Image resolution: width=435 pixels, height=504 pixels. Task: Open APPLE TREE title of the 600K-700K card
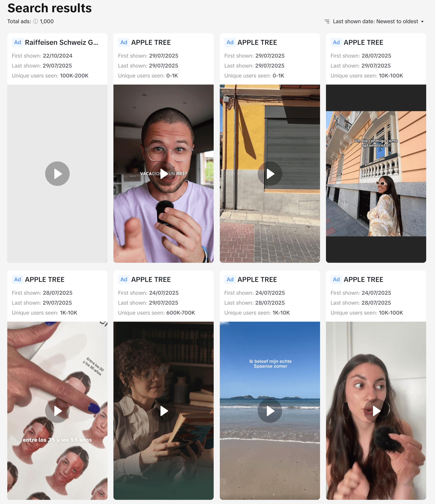point(151,280)
